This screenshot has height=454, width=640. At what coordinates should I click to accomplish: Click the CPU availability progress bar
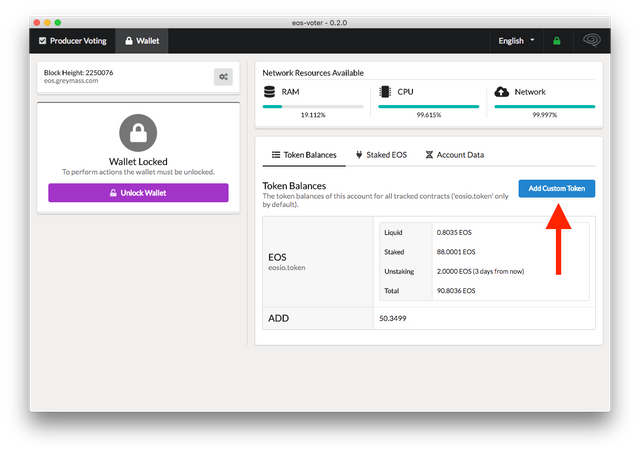429,106
